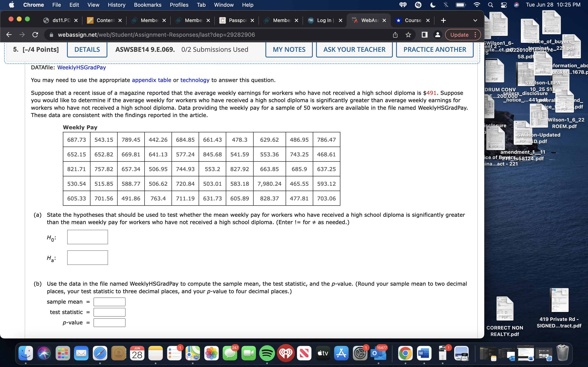Toggle Do Not Disturb moon icon in the menu bar

[x=433, y=5]
